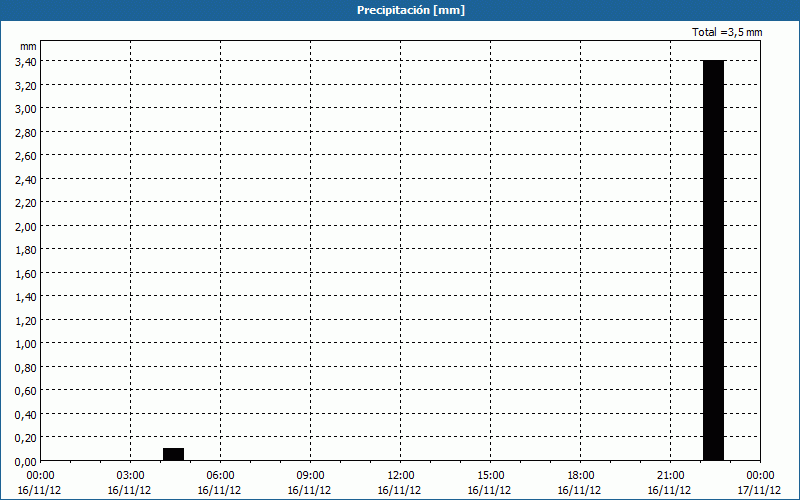The width and height of the screenshot is (800, 500).
Task: Select the Total =3,5 mm label
Action: point(727,32)
